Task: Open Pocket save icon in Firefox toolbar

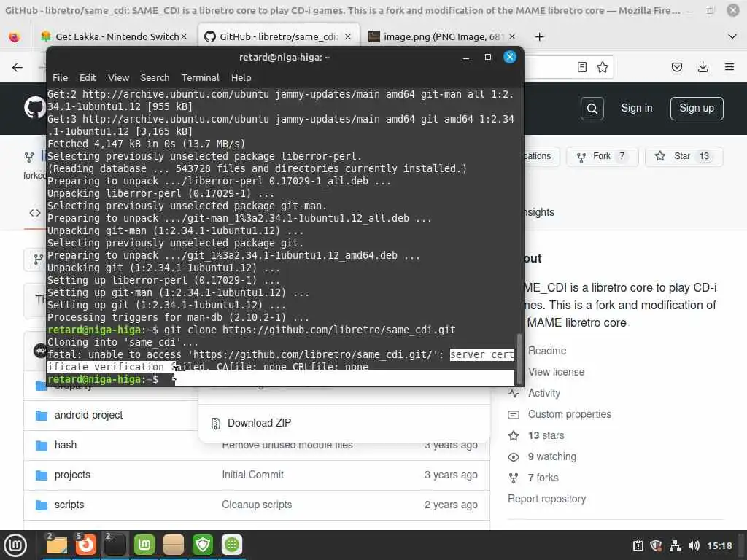Action: [x=676, y=67]
